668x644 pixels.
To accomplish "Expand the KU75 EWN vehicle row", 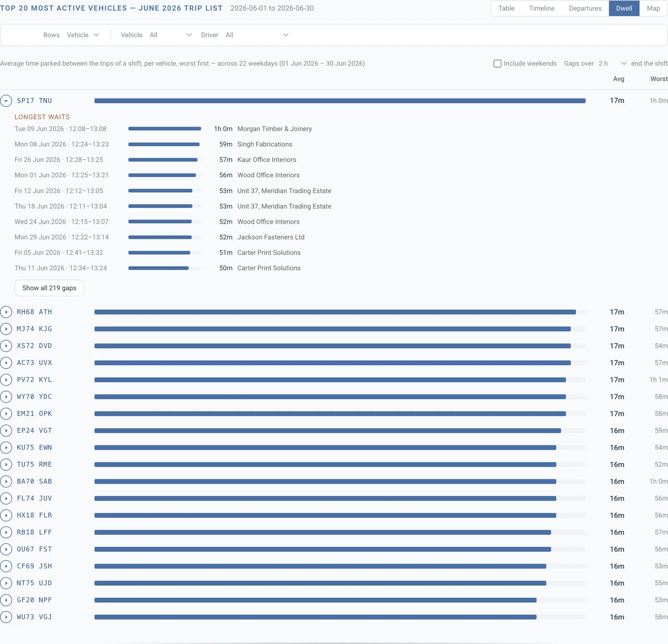I will tap(6, 447).
